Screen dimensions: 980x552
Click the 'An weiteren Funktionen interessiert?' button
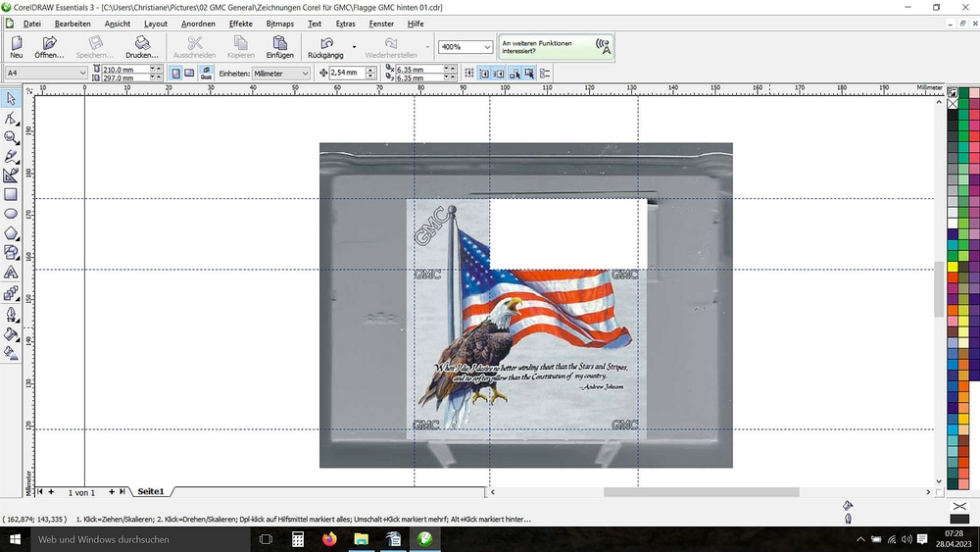pos(557,47)
